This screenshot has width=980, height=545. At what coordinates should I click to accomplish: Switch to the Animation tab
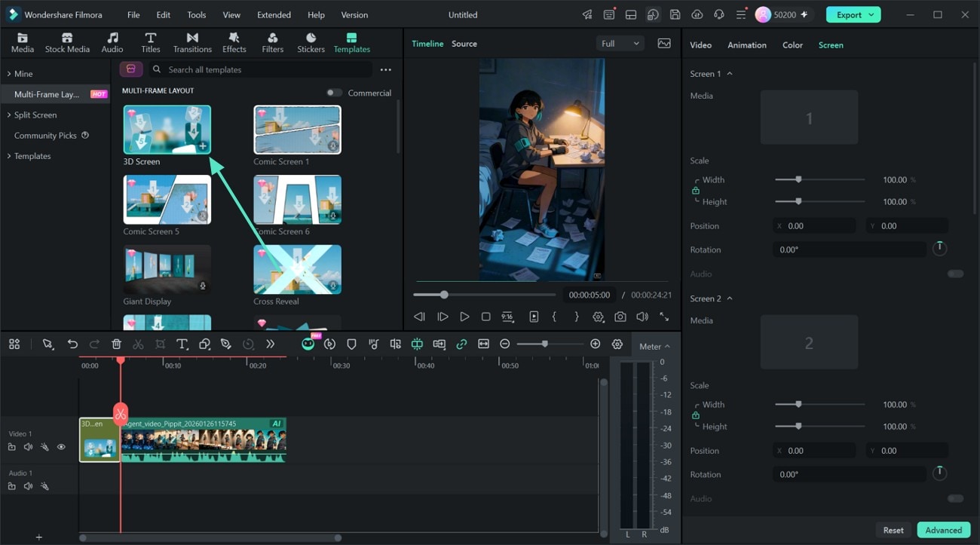click(746, 45)
